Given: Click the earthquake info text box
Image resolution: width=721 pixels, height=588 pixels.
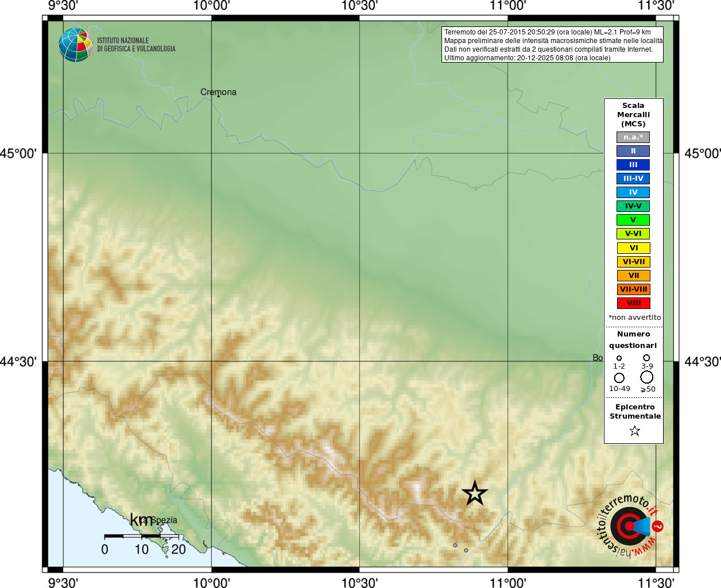Looking at the screenshot, I should [552, 45].
